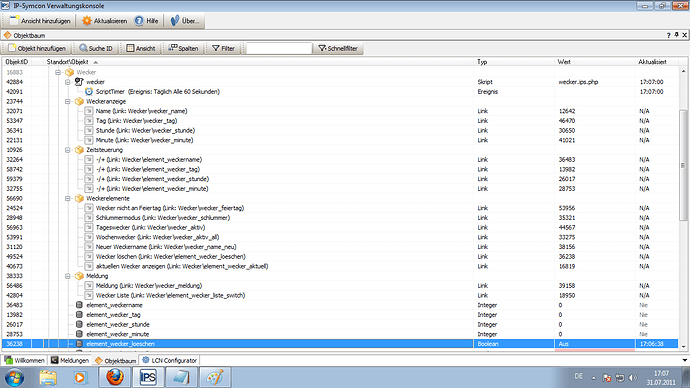Select Wecker nicht an Feiertag link row
Viewport: 690px width, 388px height.
340,208
